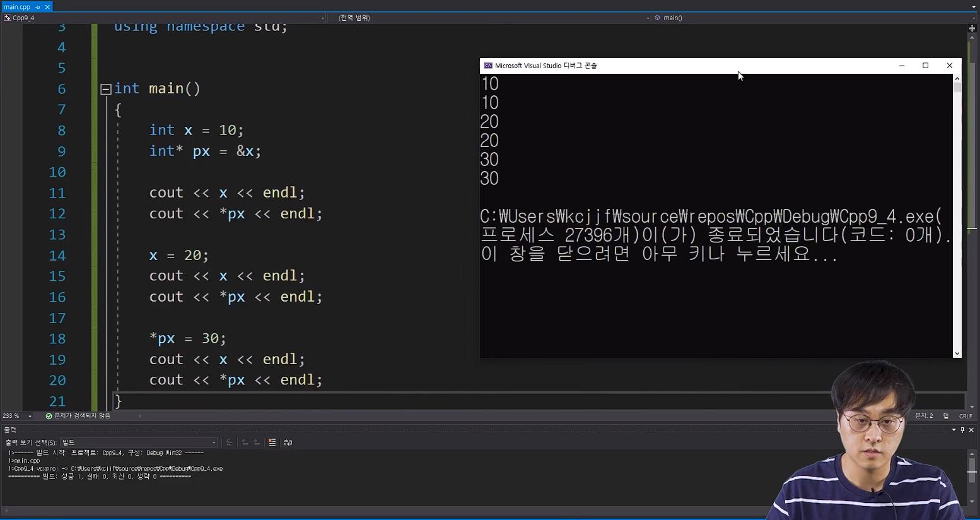Image resolution: width=980 pixels, height=520 pixels.
Task: Click the exe path line in console
Action: (711, 216)
